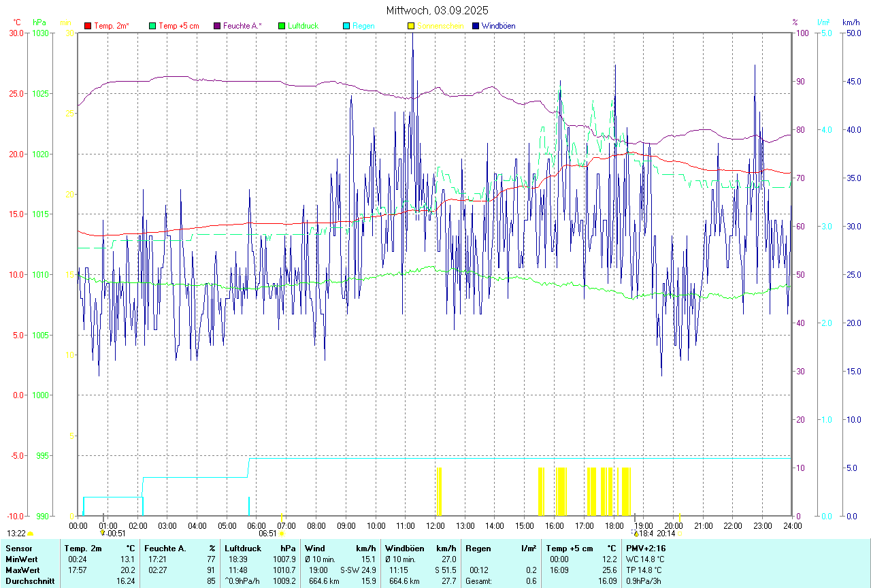Click the 12:00 label on the time axis

tap(435, 525)
